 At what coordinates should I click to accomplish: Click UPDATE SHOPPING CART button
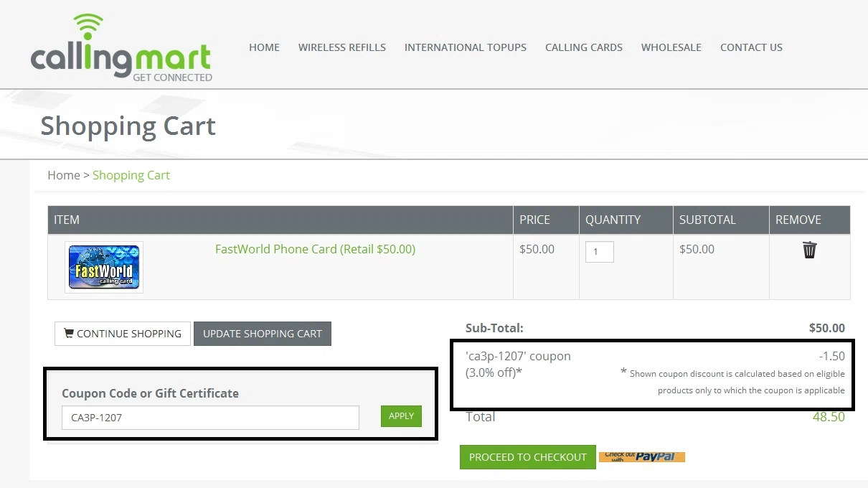(x=263, y=334)
